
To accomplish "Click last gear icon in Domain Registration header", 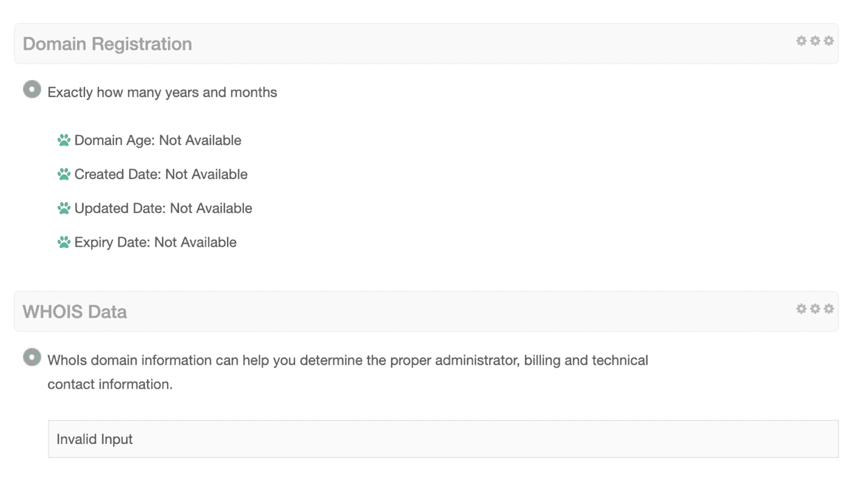I will click(x=829, y=41).
